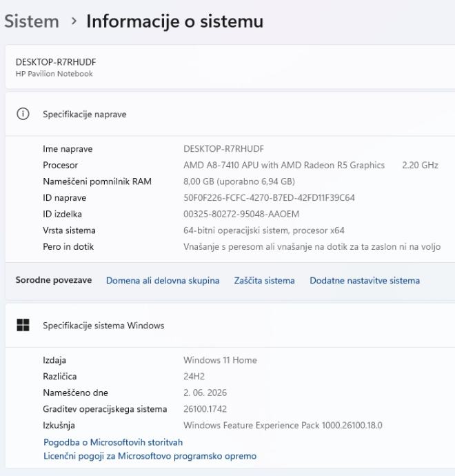Click the HP Pavilion Notebook model text
The height and width of the screenshot is (476, 455).
[54, 74]
